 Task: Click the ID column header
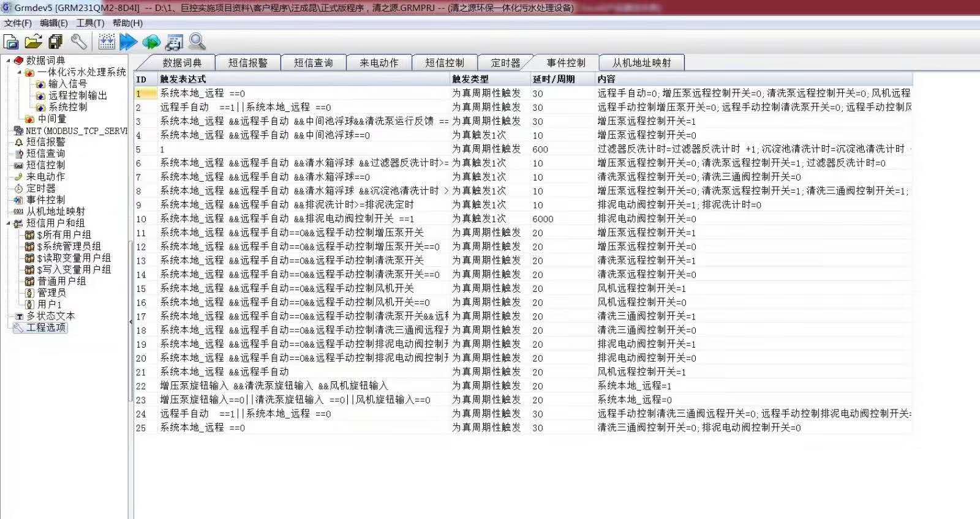(x=146, y=80)
